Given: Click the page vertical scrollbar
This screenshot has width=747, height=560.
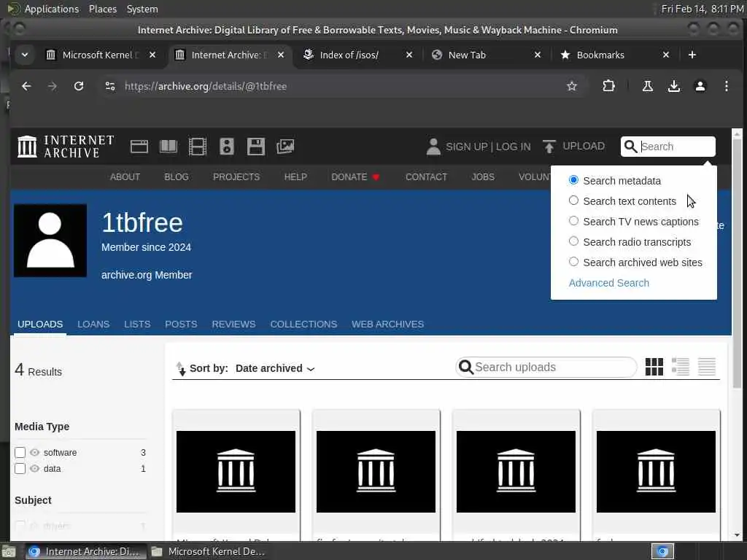Looking at the screenshot, I should point(737,262).
